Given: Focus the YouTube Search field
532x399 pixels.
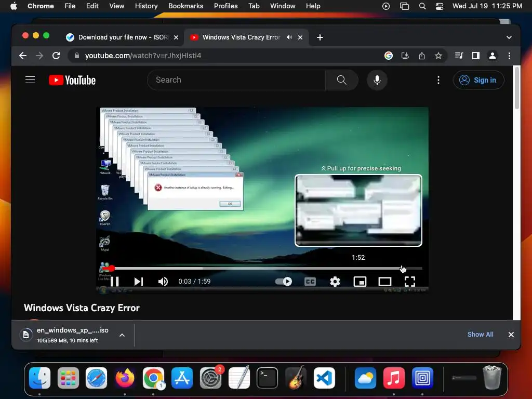Looking at the screenshot, I should point(236,80).
